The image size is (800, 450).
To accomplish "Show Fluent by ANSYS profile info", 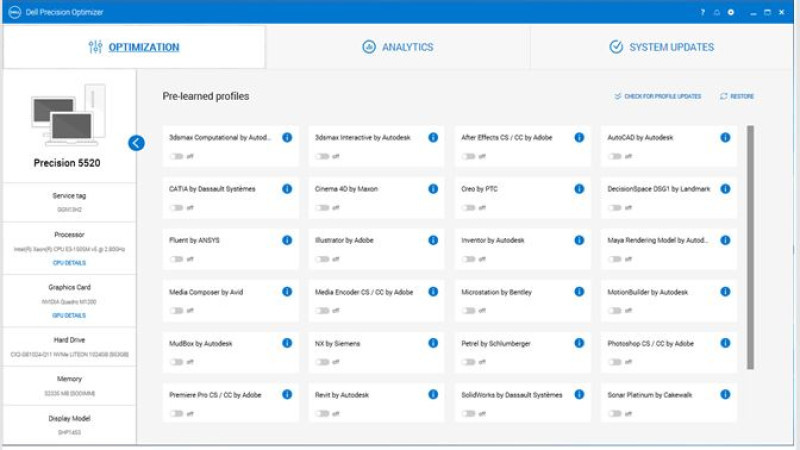I will pyautogui.click(x=287, y=240).
